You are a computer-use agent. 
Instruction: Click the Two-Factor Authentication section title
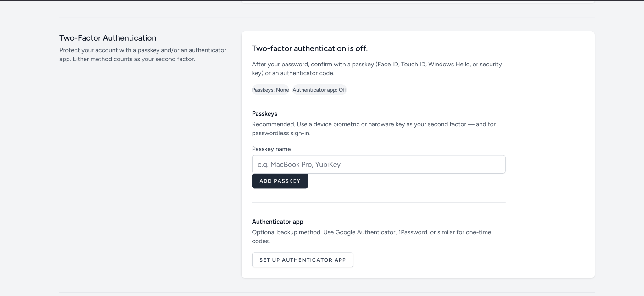point(108,38)
